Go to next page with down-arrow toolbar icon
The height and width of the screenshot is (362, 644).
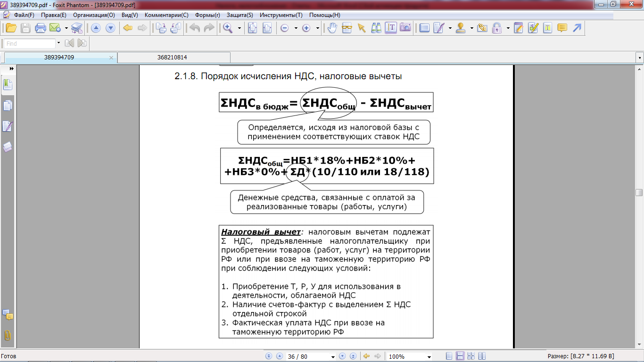[x=110, y=28]
